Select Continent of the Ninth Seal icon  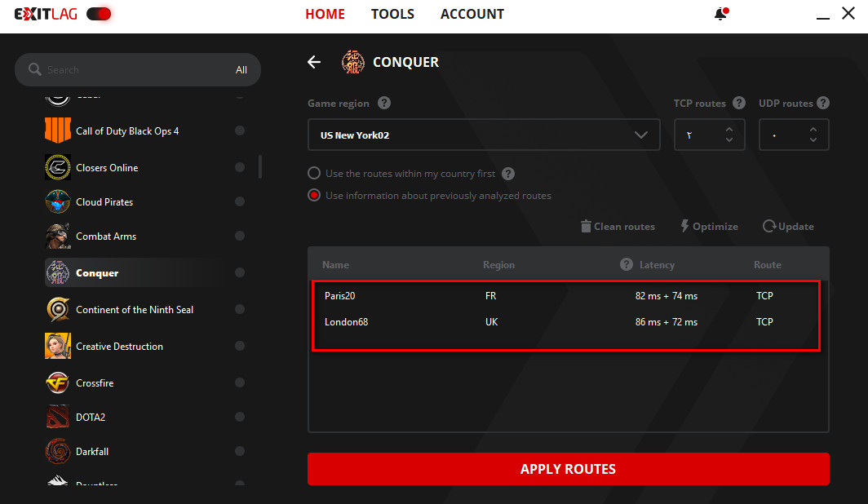pyautogui.click(x=58, y=309)
